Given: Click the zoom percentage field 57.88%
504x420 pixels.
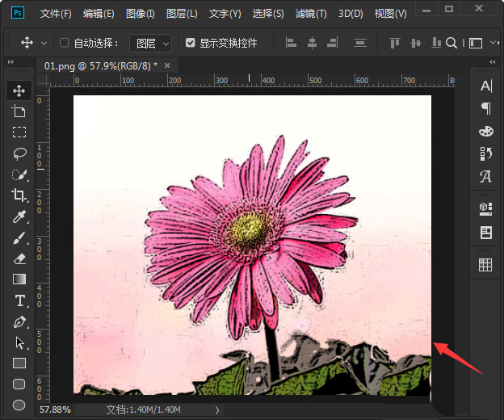Looking at the screenshot, I should click(x=55, y=410).
